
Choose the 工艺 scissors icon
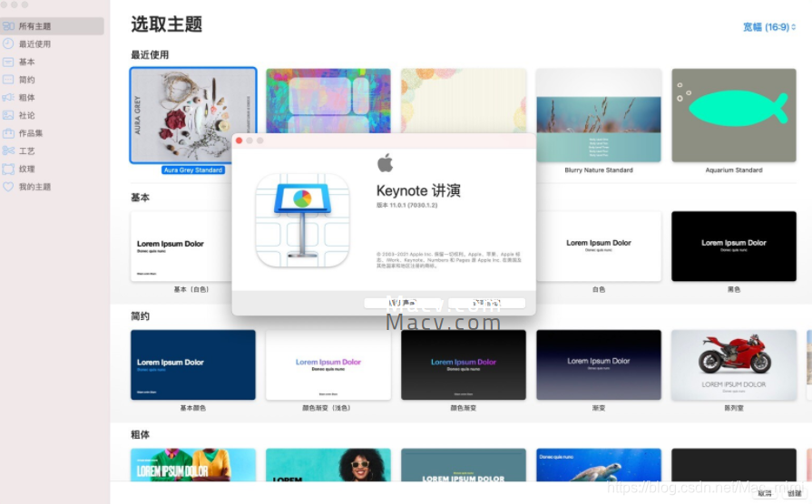point(8,150)
